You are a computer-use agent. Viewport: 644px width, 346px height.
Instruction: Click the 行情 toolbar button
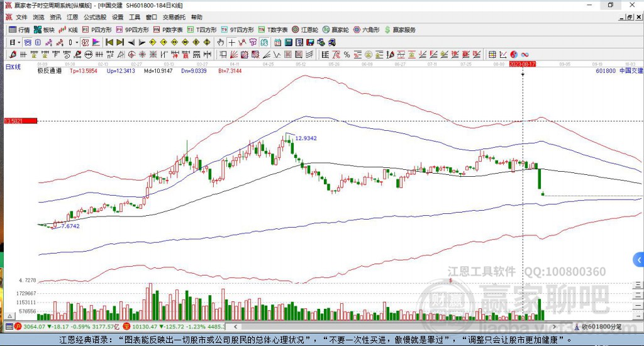tap(19, 30)
